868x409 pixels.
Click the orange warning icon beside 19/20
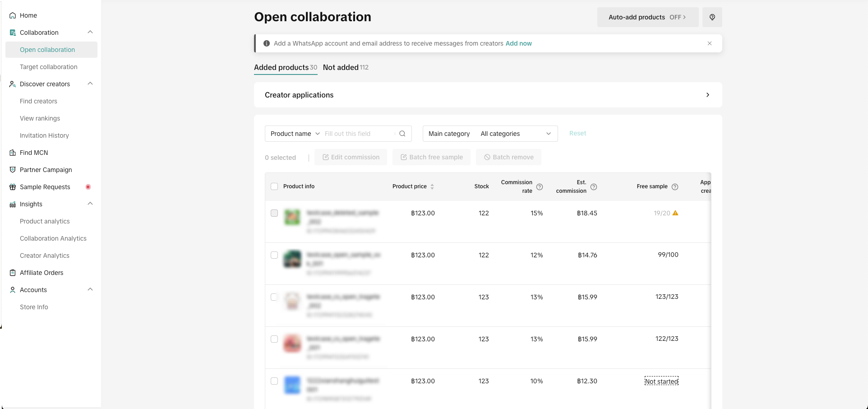pos(675,213)
